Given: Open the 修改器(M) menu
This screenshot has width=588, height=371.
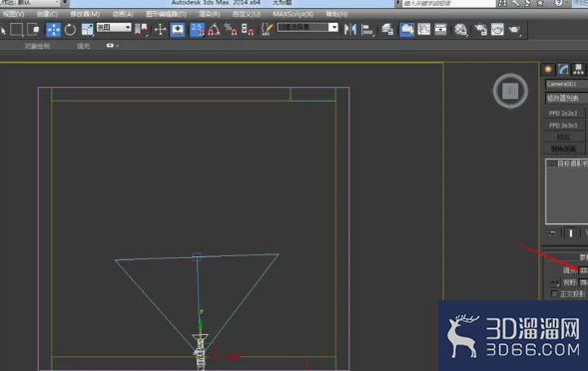Looking at the screenshot, I should (85, 14).
